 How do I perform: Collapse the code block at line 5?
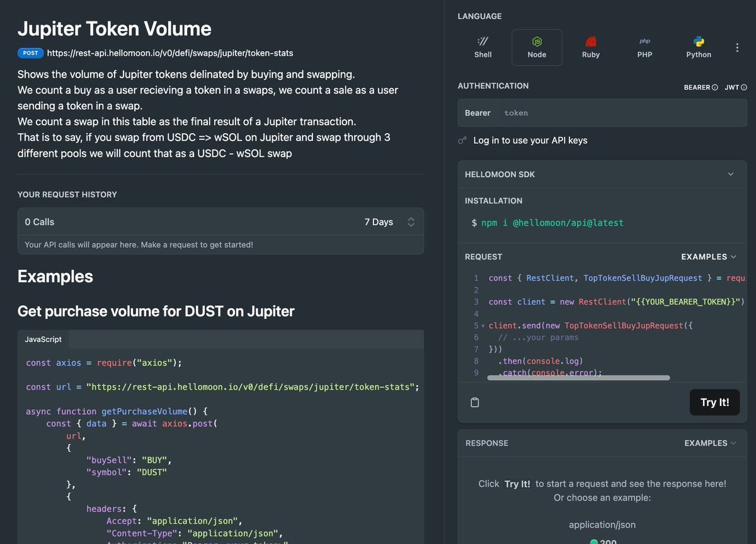(483, 326)
